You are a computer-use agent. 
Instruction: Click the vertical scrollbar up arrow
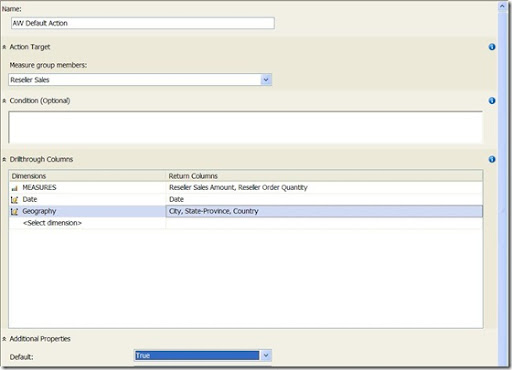pos(502,6)
